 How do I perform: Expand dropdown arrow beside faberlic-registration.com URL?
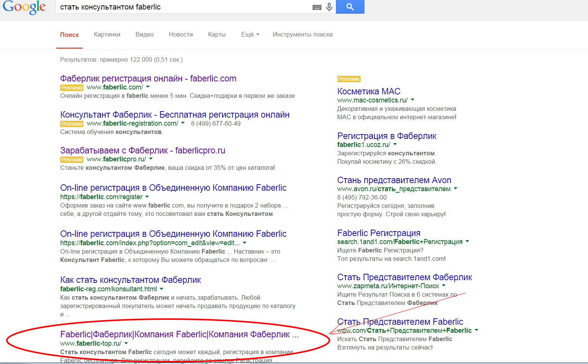183,123
